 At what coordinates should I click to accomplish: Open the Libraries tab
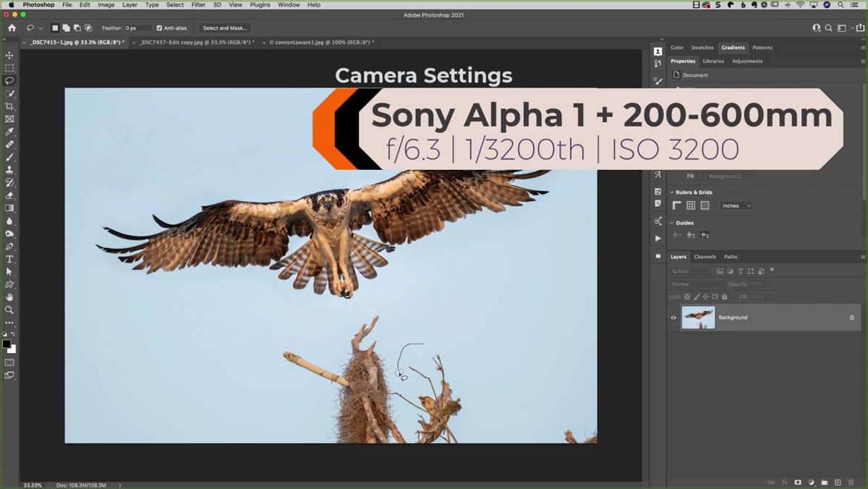click(x=713, y=61)
